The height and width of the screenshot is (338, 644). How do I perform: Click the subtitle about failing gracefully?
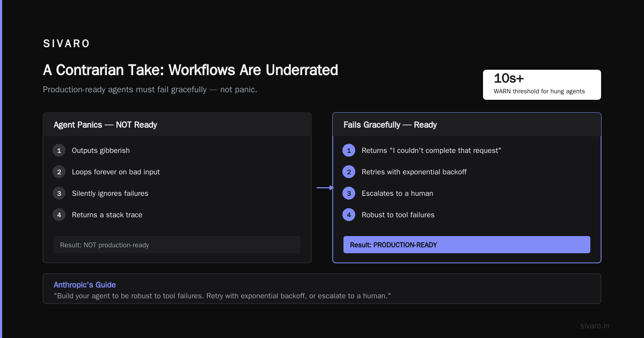click(x=150, y=90)
